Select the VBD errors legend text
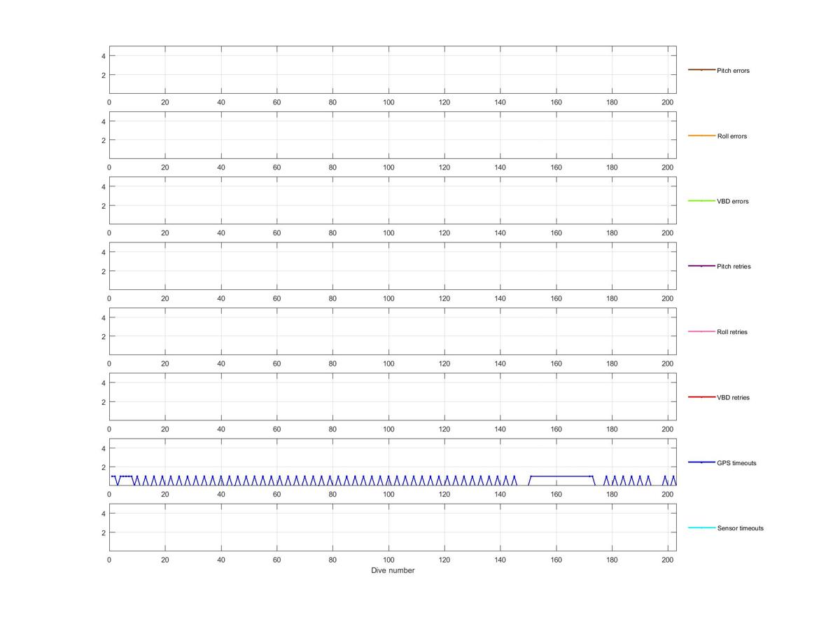This screenshot has width=840, height=620. coord(733,202)
